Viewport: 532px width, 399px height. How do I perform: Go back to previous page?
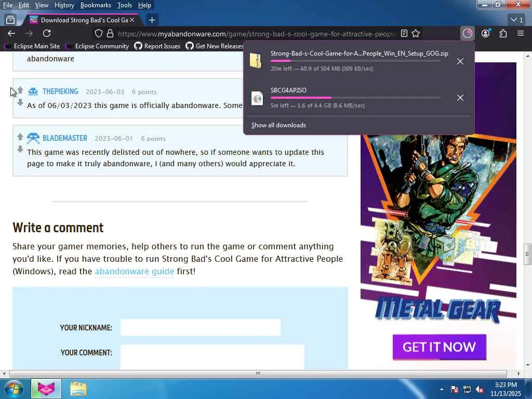point(11,33)
